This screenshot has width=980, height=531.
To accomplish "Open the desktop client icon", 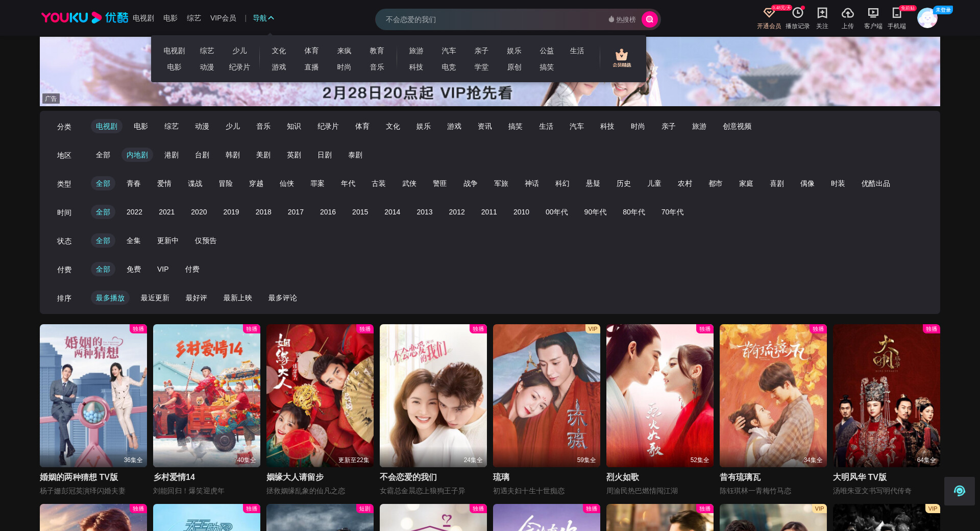I will (x=873, y=13).
